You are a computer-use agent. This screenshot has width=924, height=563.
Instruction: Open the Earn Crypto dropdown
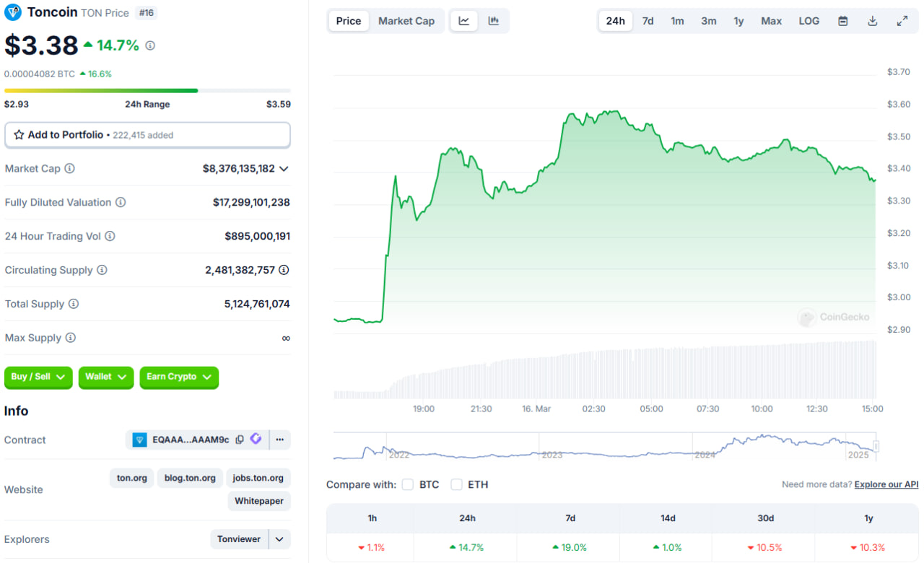pos(179,377)
